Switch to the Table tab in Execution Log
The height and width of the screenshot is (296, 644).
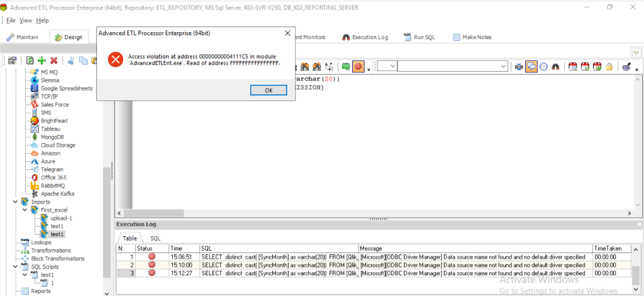pos(130,239)
